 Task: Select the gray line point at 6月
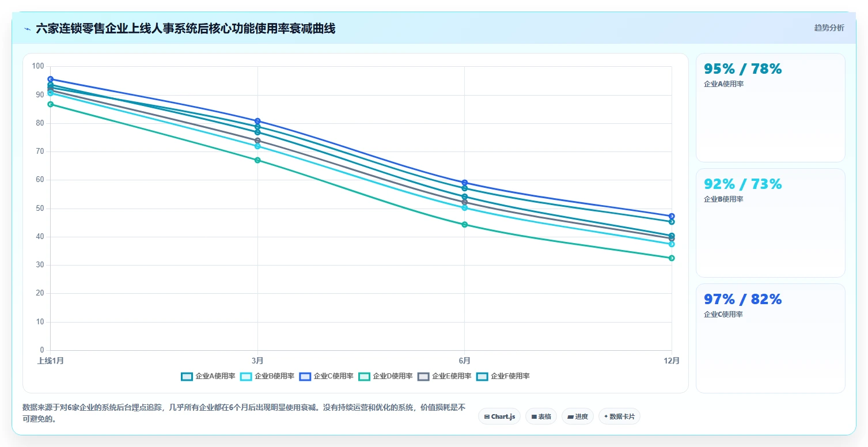464,202
